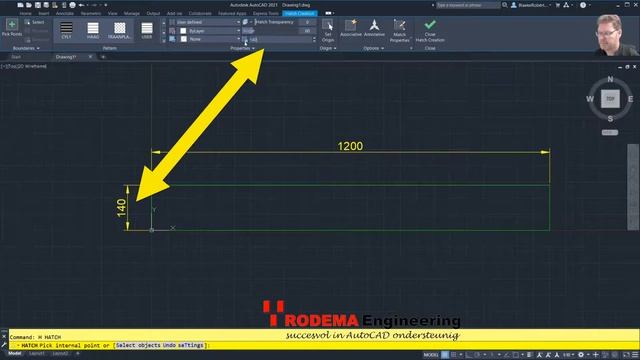Click the search magnifier icon
Viewport: 640px width, 360px height.
point(505,5)
